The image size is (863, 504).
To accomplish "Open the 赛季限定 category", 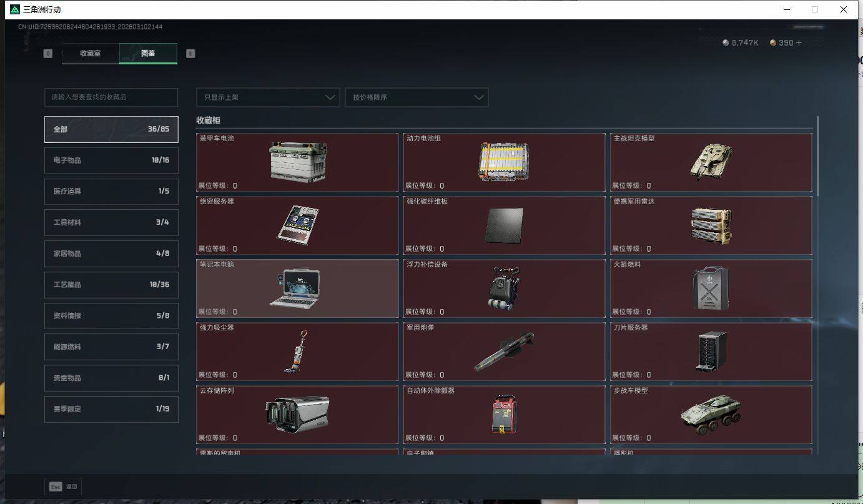I will tap(111, 409).
